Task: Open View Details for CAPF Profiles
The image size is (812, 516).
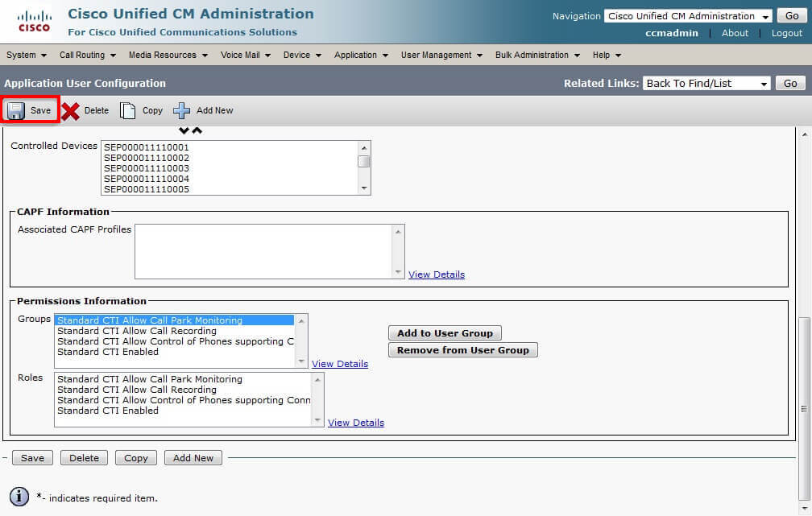Action: [437, 275]
